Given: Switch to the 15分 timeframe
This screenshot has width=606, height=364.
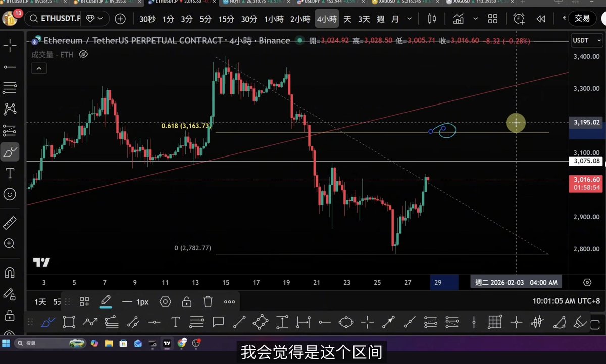Looking at the screenshot, I should (x=226, y=19).
